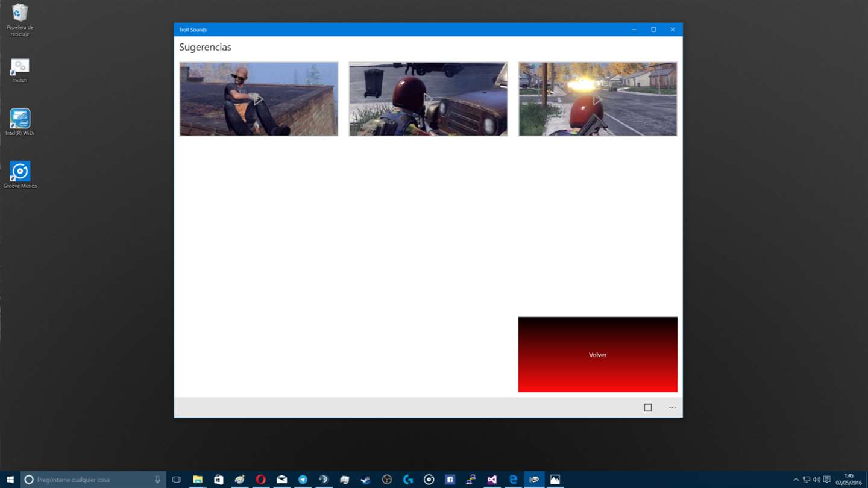Open Telegram from the taskbar
The width and height of the screenshot is (868, 488).
(303, 480)
